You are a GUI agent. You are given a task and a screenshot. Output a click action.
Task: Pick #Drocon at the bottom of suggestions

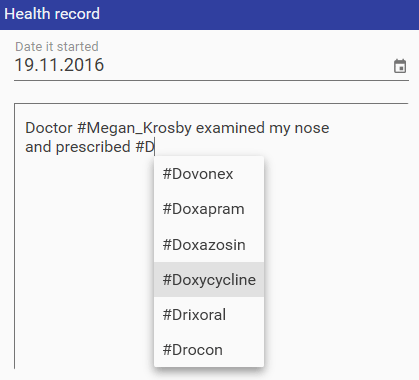click(x=209, y=350)
